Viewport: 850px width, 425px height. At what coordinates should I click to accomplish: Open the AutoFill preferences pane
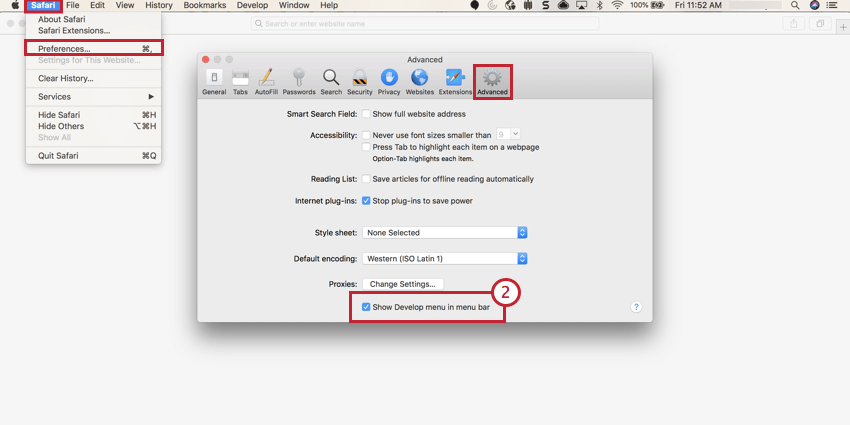[266, 82]
